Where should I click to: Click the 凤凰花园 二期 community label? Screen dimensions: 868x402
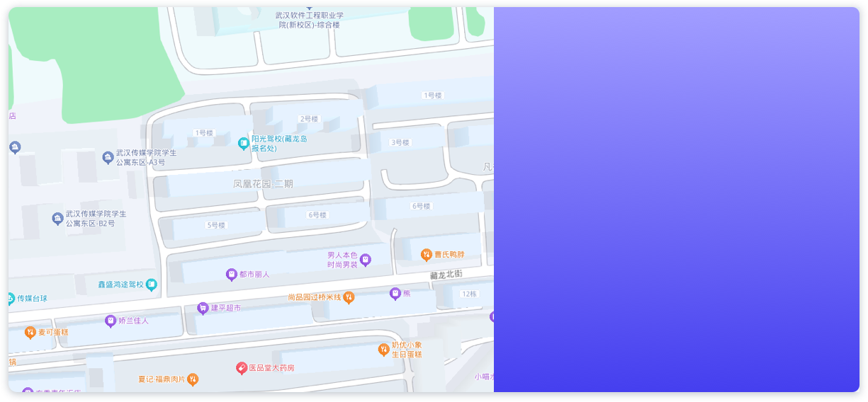click(x=263, y=184)
